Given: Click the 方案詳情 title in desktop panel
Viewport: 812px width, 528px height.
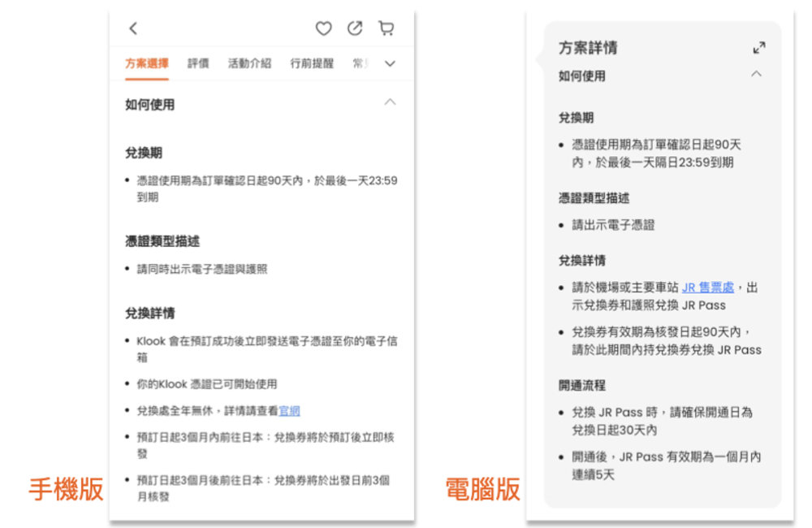Looking at the screenshot, I should [x=588, y=48].
